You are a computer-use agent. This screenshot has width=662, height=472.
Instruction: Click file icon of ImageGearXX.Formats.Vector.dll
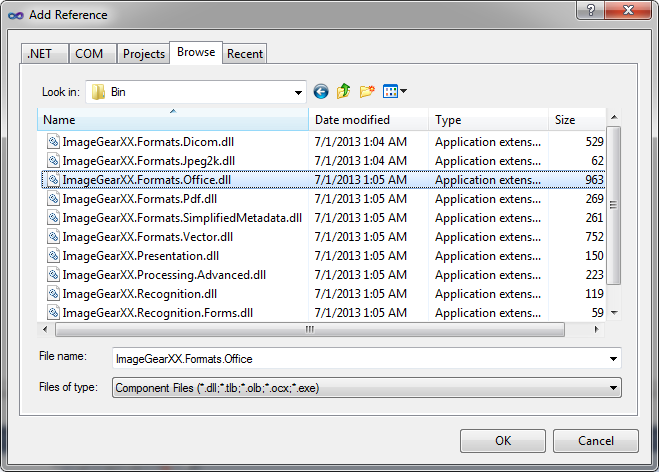click(53, 236)
